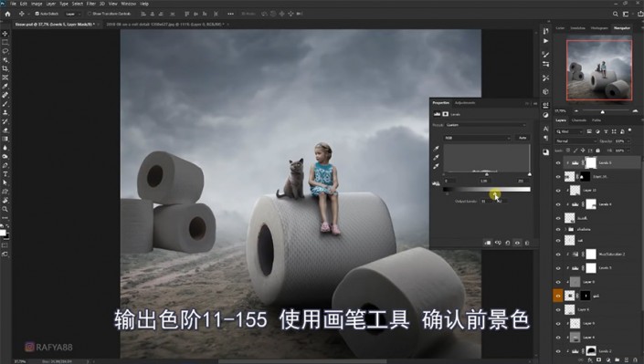644x364 pixels.
Task: Switch to the Adjustments tab
Action: tap(465, 102)
